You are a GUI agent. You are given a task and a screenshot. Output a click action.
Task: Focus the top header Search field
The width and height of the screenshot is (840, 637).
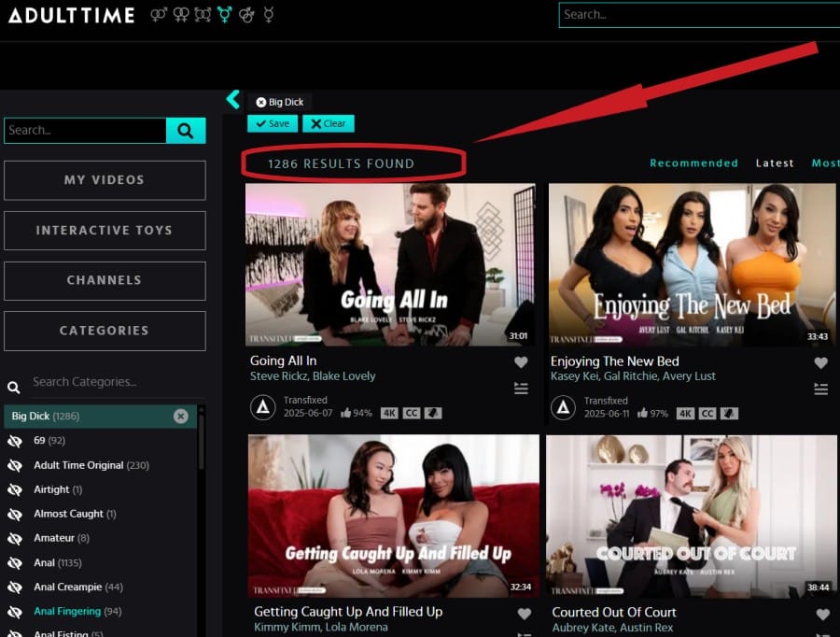point(699,15)
